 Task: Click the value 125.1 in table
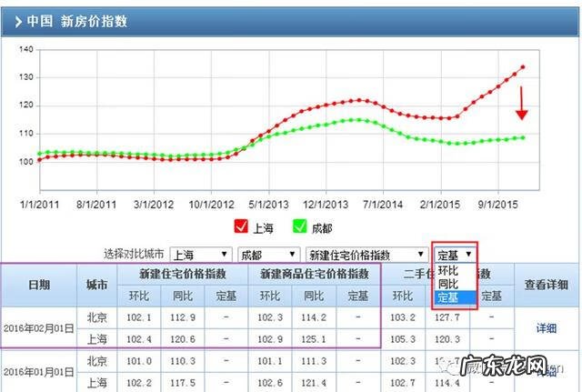314,339
